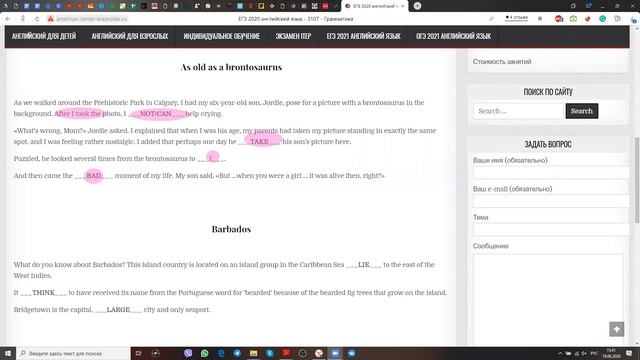Screen dimensions: 640x360
Task: Click the Задать вопрос heading
Action: 548,144
